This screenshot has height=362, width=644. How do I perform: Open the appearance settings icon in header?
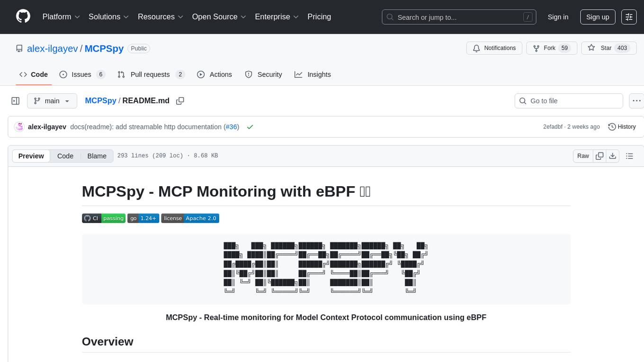(x=629, y=17)
